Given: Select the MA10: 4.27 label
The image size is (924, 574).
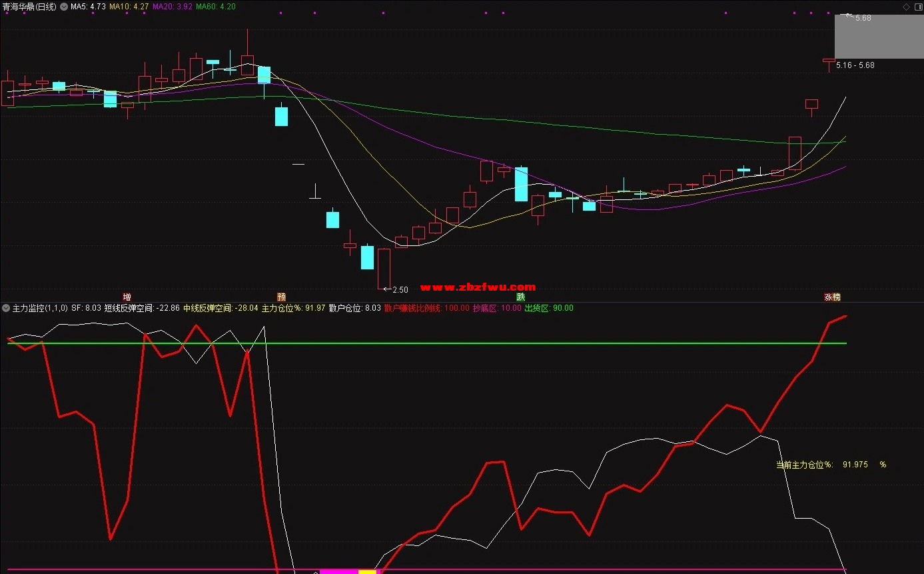Looking at the screenshot, I should 129,7.
